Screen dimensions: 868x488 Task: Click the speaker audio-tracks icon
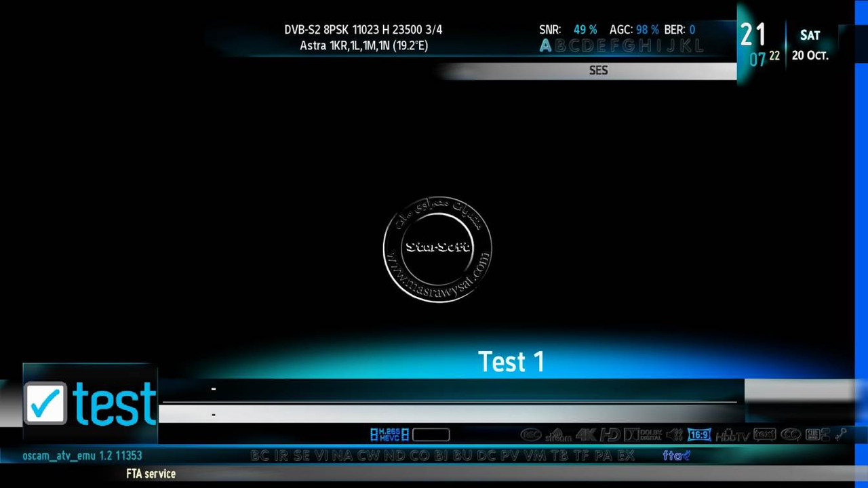[x=675, y=434]
